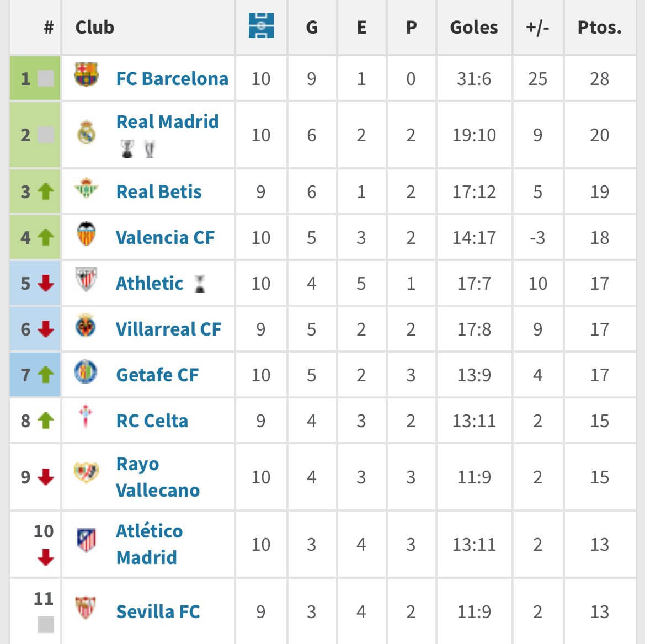This screenshot has width=645, height=644.
Task: Select the Ptos. column header
Action: click(x=599, y=28)
